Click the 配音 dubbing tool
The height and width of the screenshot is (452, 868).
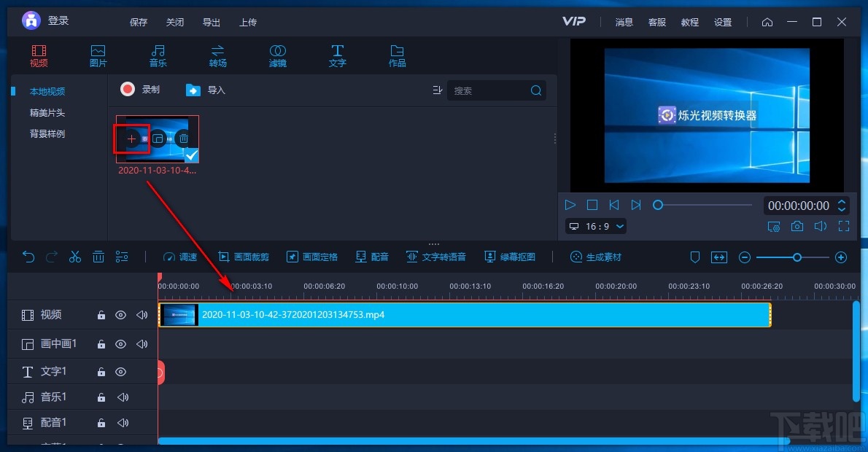(372, 257)
